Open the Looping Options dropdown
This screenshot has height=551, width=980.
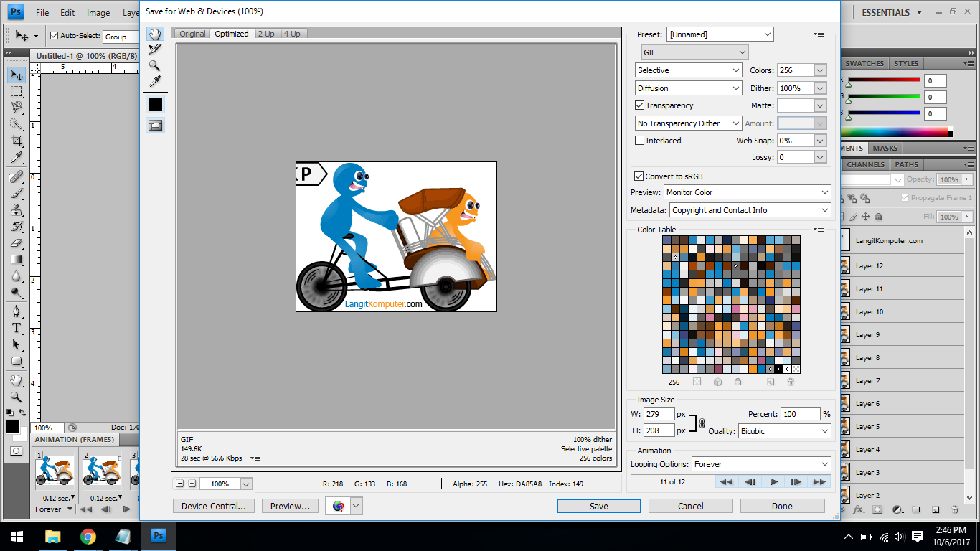pyautogui.click(x=760, y=464)
